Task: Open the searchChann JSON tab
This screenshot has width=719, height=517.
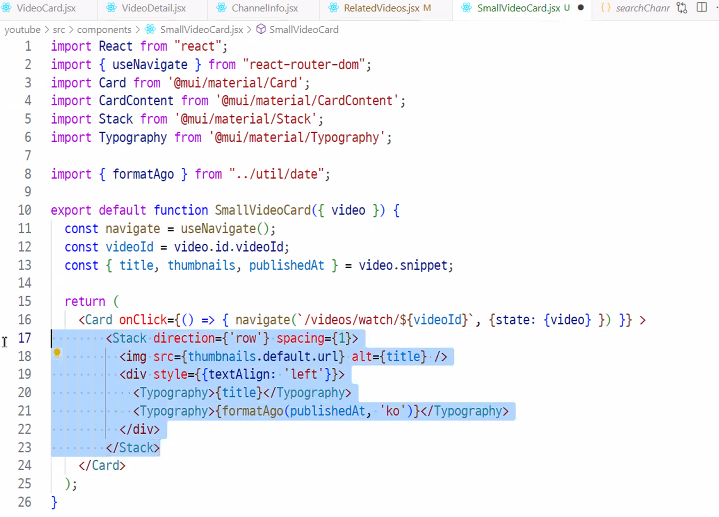Action: pyautogui.click(x=642, y=8)
